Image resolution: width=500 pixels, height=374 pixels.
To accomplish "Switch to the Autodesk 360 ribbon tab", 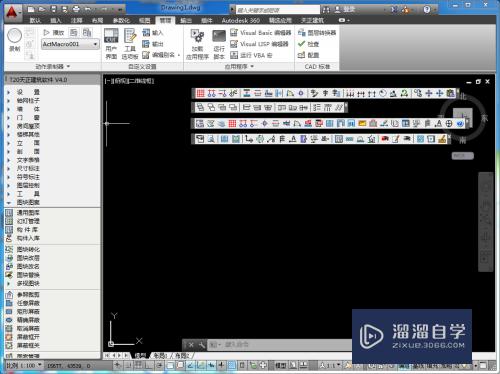I will coord(241,20).
